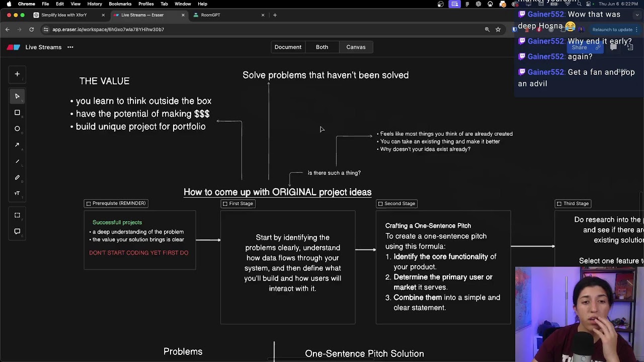This screenshot has height=362, width=644.
Task: Select the pointer tool
Action: (17, 96)
